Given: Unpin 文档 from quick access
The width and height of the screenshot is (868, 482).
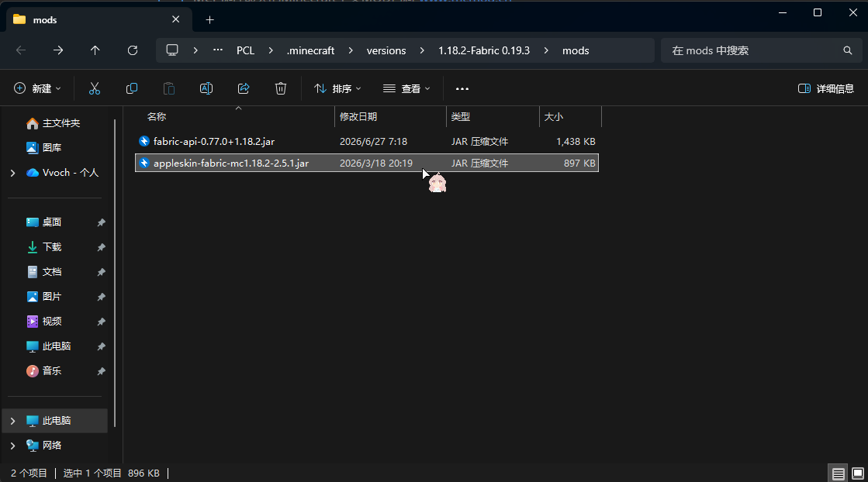Looking at the screenshot, I should (x=102, y=272).
